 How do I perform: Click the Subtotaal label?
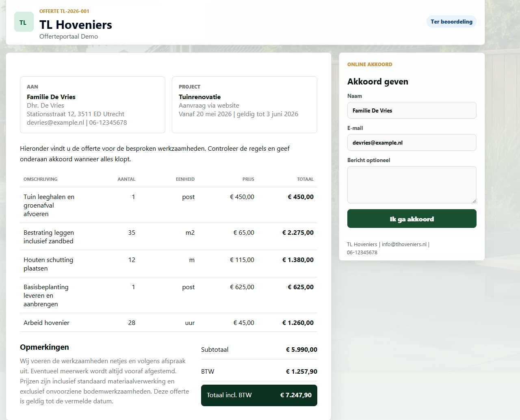coord(214,350)
